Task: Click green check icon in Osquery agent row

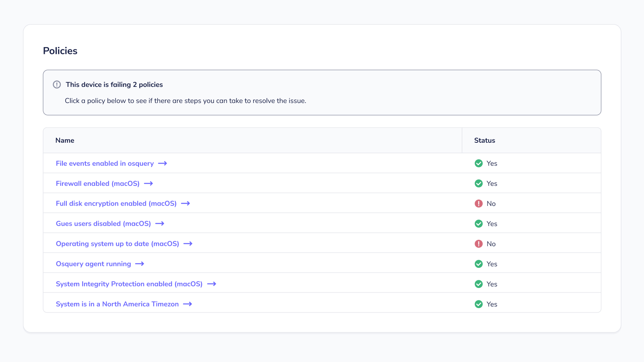Action: 479,264
